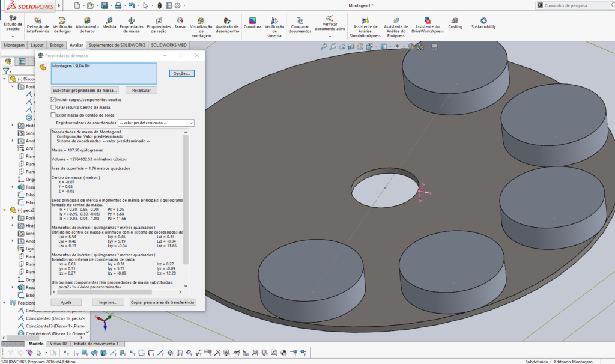
Task: Enable Criar recurso Centro de massa
Action: click(53, 107)
